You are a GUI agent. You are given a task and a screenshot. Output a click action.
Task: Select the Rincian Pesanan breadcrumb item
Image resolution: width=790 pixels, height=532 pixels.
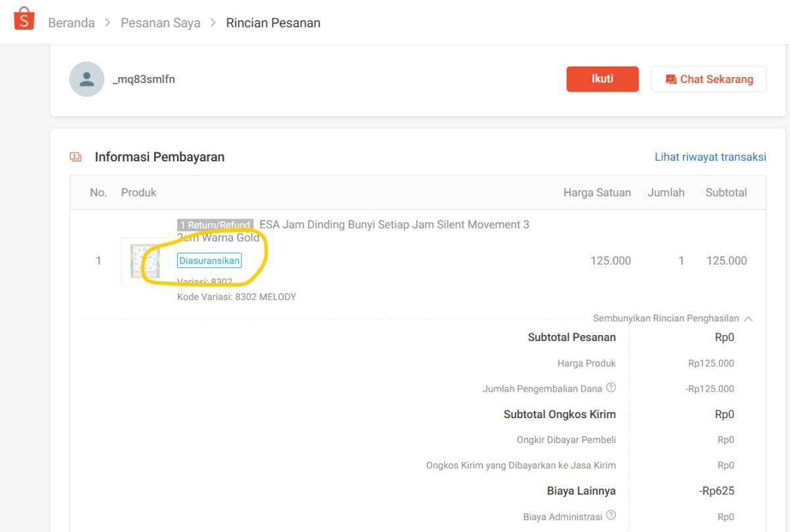273,23
